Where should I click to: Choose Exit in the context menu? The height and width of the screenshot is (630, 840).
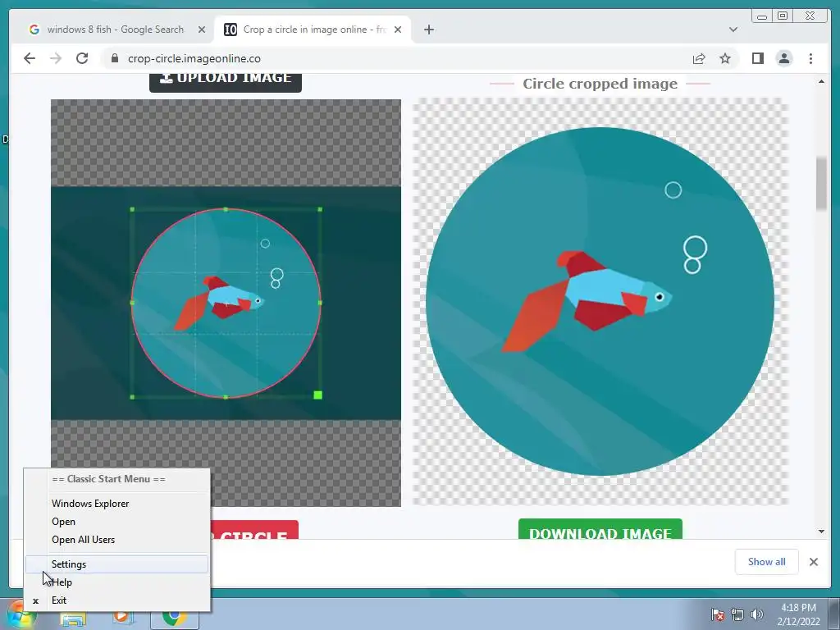coord(116,600)
